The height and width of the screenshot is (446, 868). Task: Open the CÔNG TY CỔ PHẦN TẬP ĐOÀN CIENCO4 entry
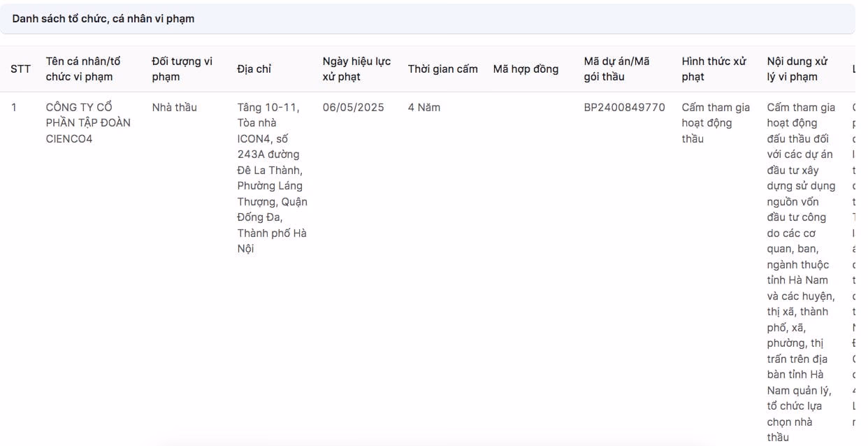88,123
